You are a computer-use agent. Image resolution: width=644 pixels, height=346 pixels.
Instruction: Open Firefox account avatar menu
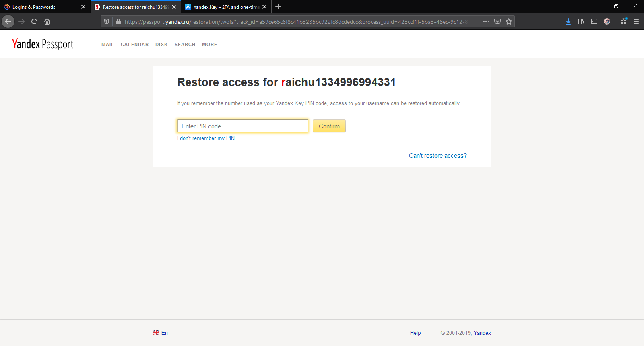(607, 21)
